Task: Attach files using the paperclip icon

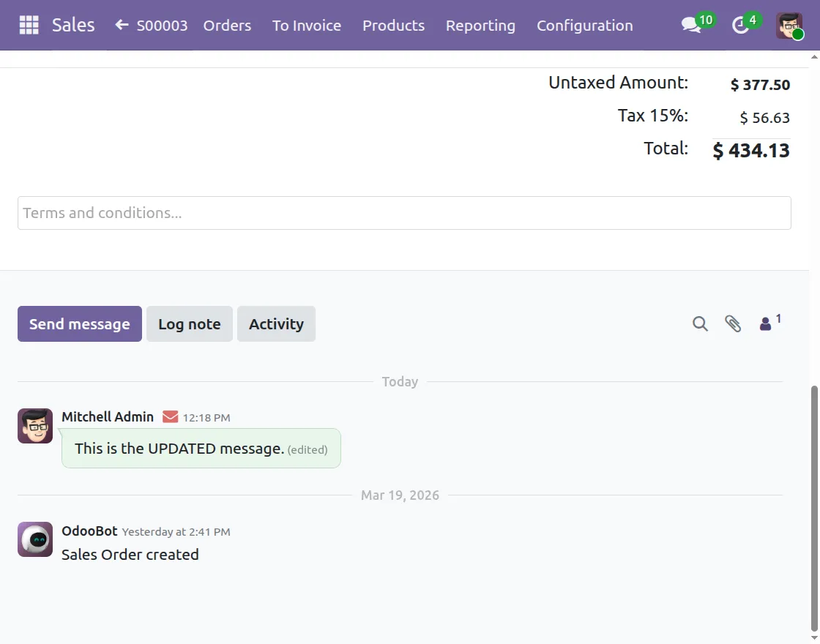Action: pyautogui.click(x=733, y=323)
